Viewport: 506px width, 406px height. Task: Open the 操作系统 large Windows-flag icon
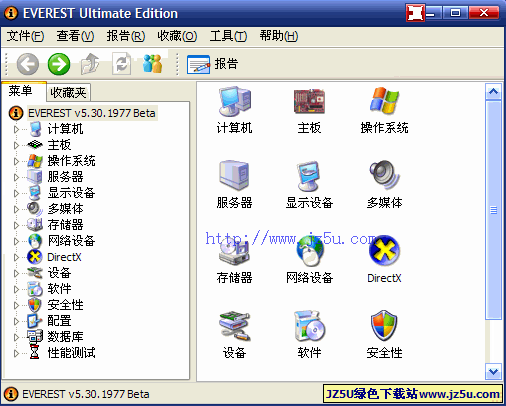pos(384,110)
